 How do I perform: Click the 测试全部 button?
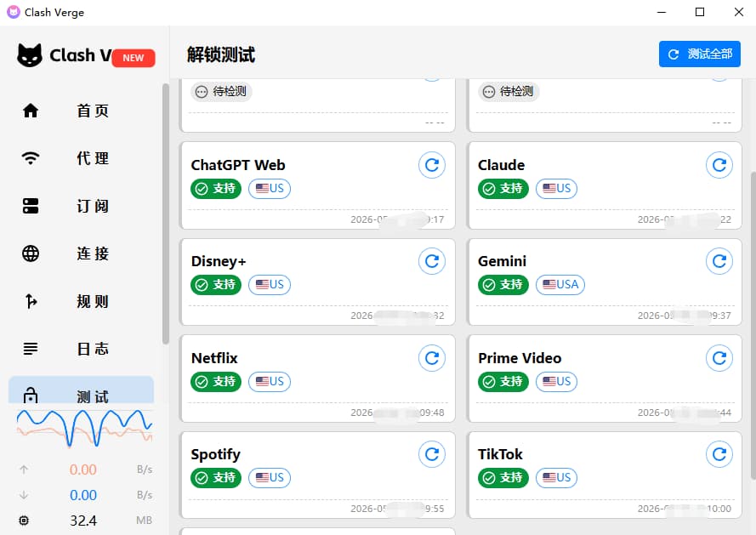[x=700, y=54]
